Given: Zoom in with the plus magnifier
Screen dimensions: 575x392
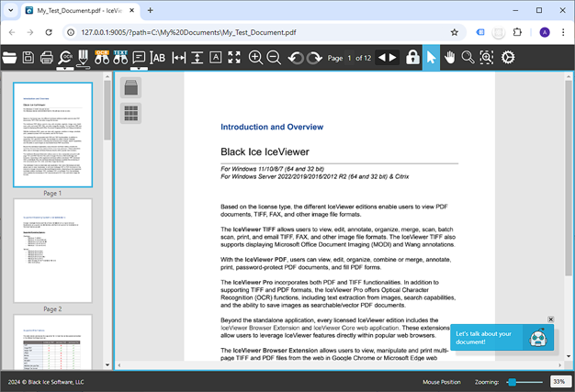Looking at the screenshot, I should [x=255, y=58].
